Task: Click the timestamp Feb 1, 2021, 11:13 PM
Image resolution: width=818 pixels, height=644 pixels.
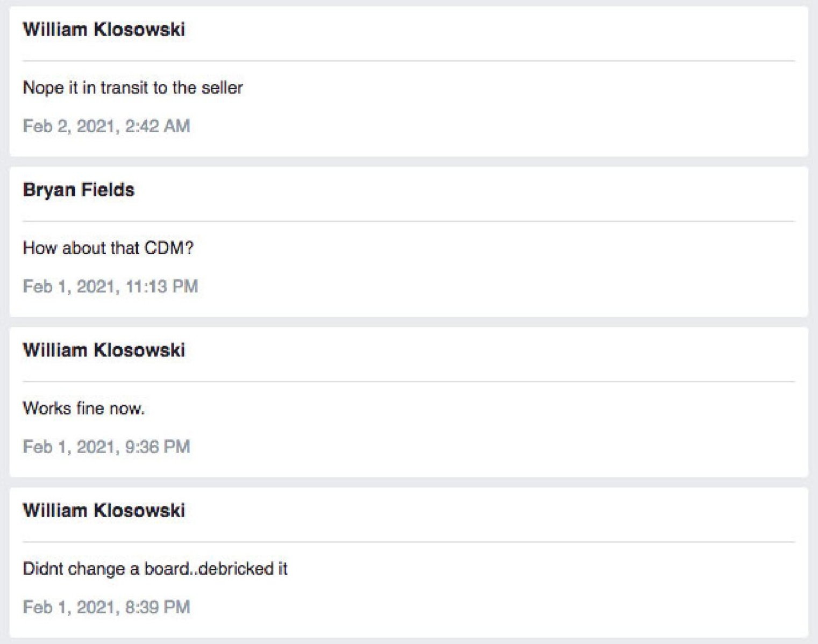Action: 110,287
